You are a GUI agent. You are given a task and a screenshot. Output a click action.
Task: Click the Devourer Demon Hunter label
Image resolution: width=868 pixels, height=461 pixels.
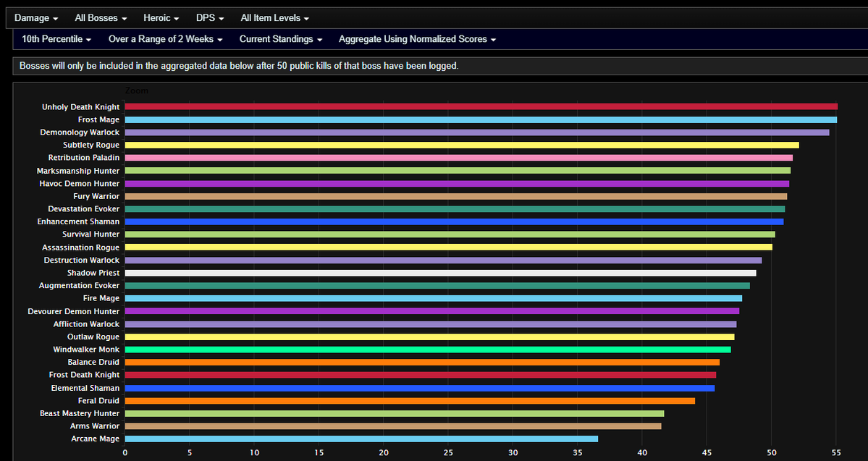point(74,312)
